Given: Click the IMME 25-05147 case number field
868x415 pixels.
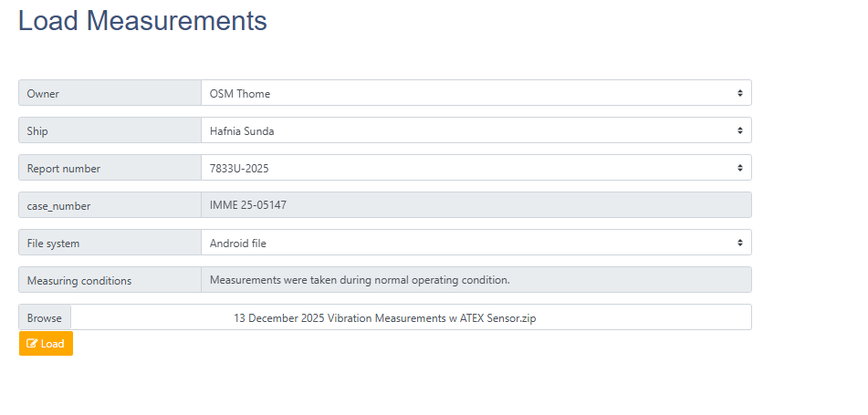Looking at the screenshot, I should [x=475, y=205].
